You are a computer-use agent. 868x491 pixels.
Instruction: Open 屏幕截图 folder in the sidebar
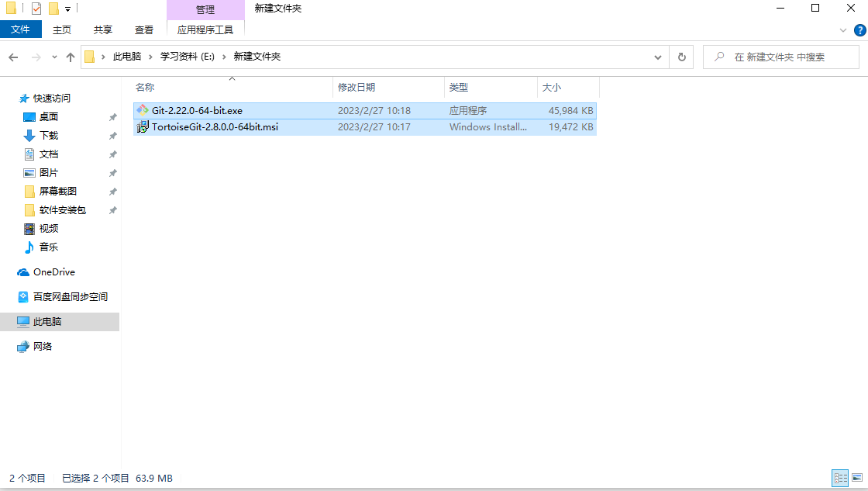[57, 191]
